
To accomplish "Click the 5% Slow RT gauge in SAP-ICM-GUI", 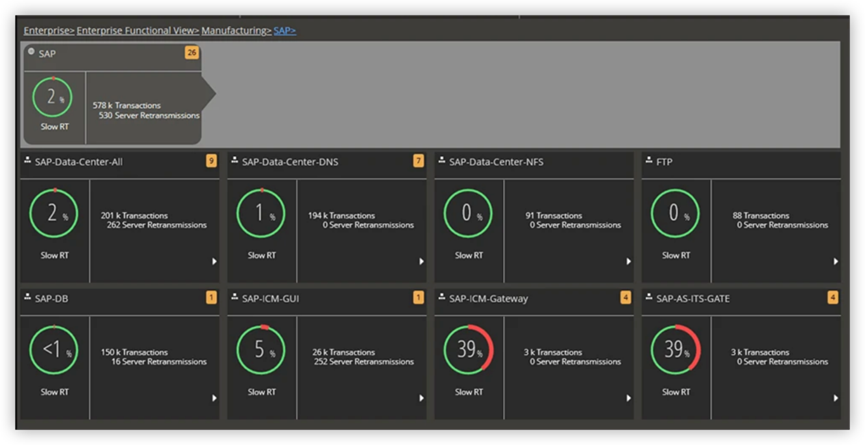I will (260, 350).
